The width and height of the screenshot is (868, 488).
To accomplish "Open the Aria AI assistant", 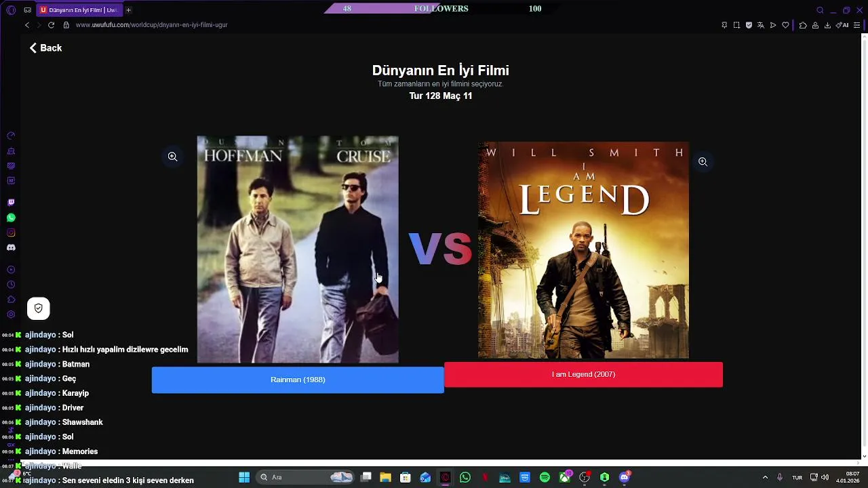I will [x=842, y=25].
